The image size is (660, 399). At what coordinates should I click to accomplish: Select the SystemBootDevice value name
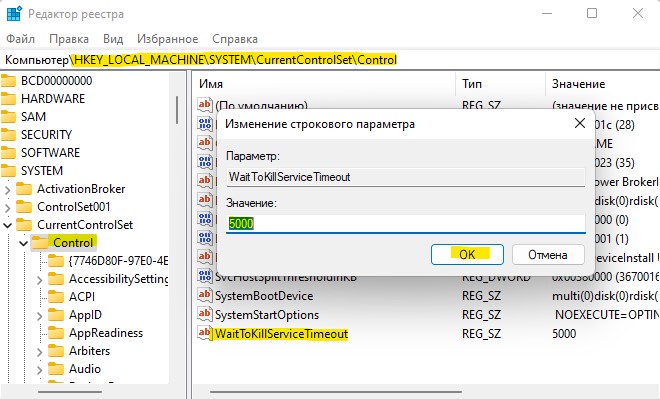pyautogui.click(x=264, y=296)
